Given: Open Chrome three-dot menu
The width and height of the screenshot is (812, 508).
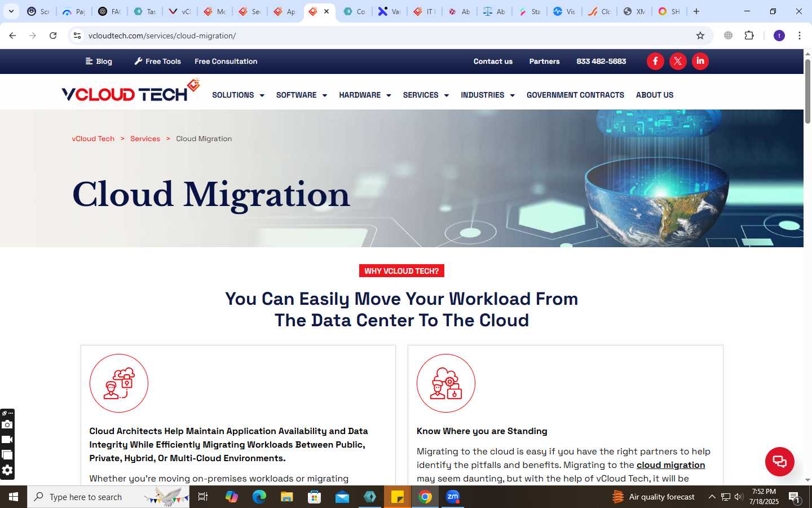Looking at the screenshot, I should (x=800, y=36).
